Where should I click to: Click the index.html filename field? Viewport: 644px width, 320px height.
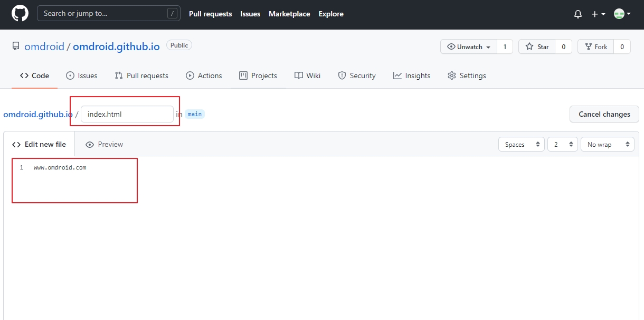pyautogui.click(x=127, y=114)
